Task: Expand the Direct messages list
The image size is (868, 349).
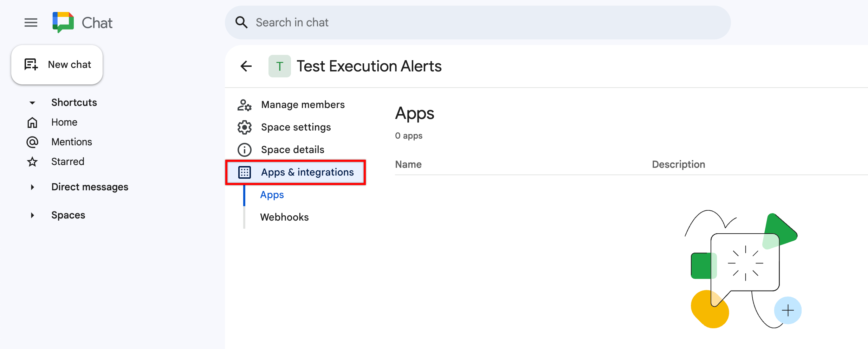Action: pyautogui.click(x=32, y=187)
